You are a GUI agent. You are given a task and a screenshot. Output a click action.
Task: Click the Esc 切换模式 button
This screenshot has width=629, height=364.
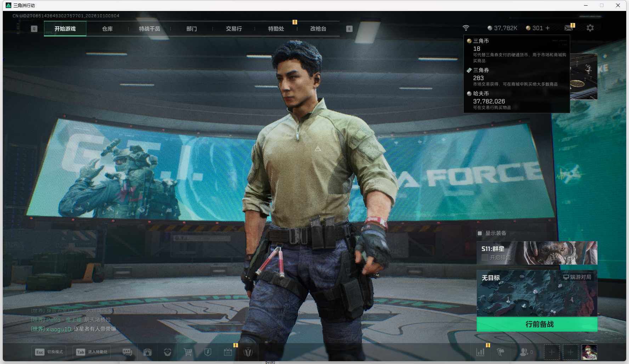49,352
